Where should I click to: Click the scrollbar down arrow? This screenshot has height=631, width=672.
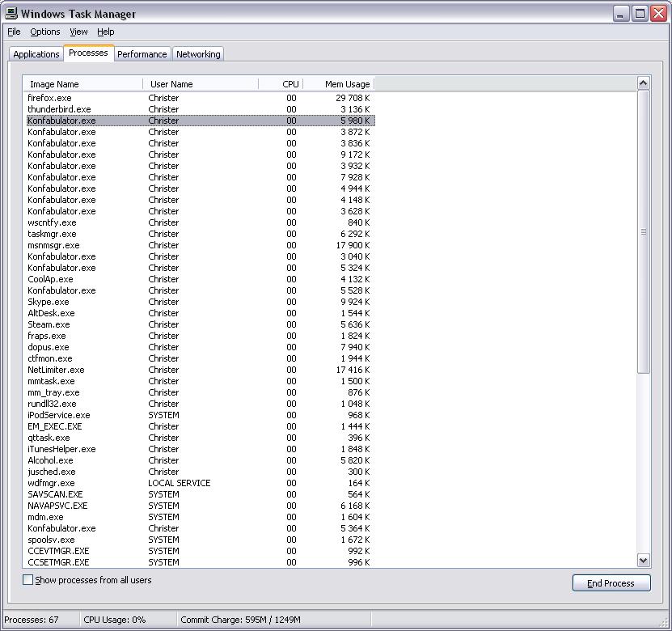click(643, 560)
